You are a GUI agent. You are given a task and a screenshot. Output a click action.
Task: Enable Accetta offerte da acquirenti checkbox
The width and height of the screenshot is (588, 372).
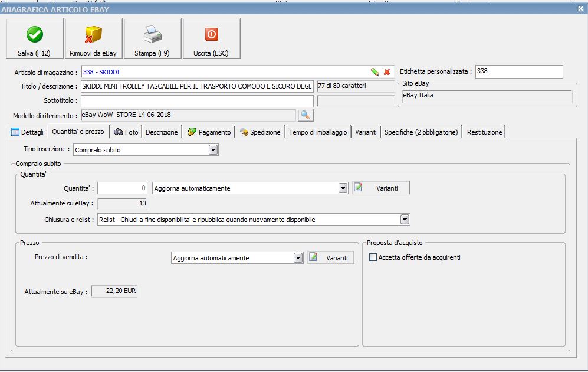coord(373,257)
